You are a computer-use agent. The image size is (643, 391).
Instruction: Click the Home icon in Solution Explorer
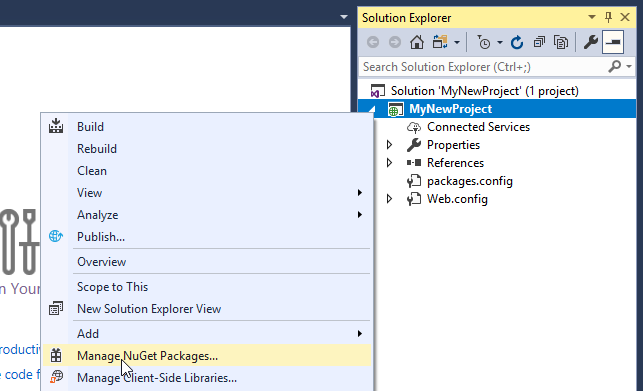[417, 42]
